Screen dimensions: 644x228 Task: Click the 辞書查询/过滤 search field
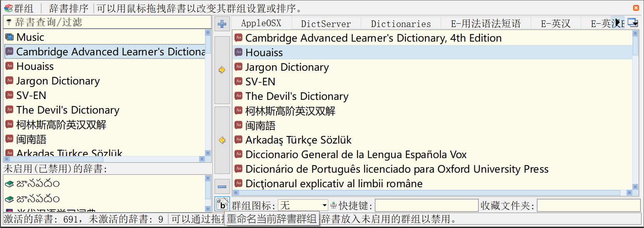[108, 22]
